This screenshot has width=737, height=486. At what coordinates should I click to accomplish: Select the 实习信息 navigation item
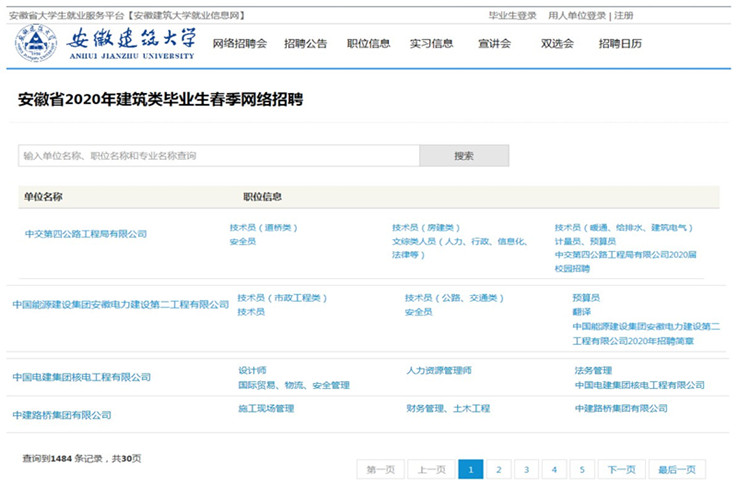click(431, 44)
